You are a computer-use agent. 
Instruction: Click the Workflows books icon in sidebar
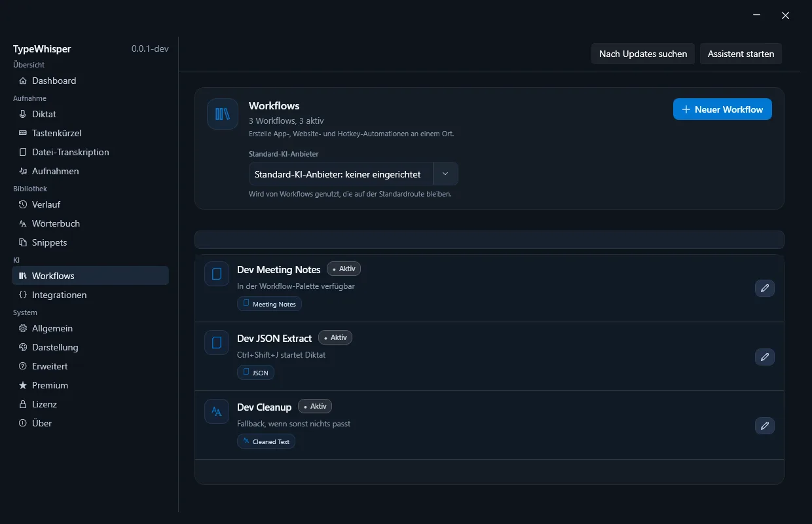(x=24, y=276)
